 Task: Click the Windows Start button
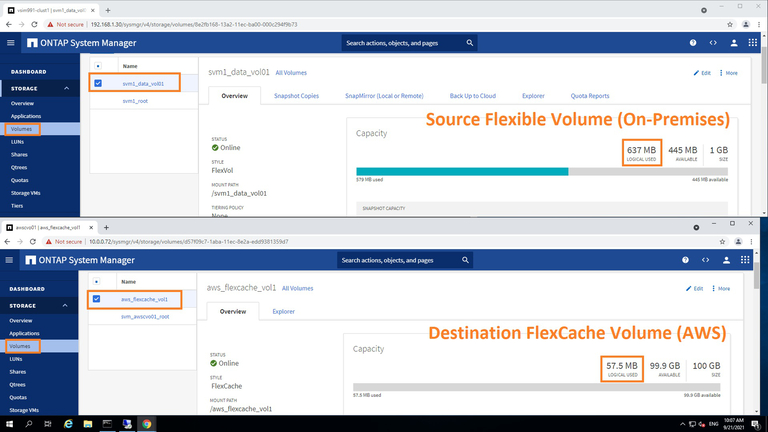coord(9,424)
